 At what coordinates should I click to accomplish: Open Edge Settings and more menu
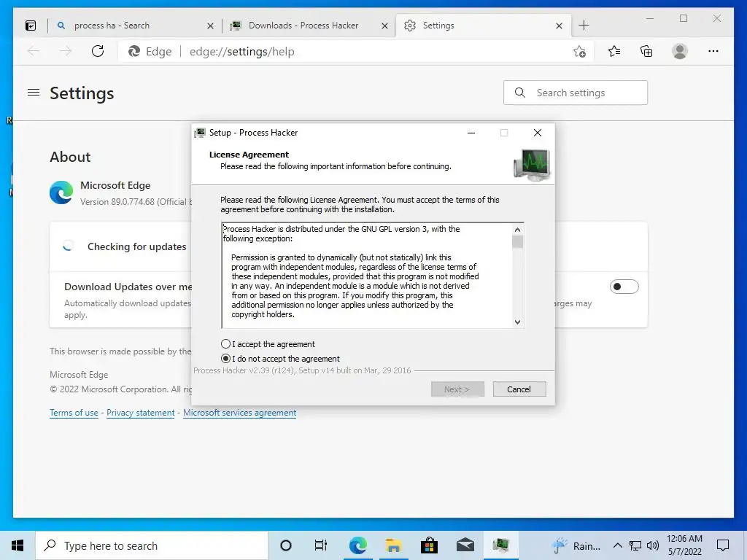click(713, 51)
